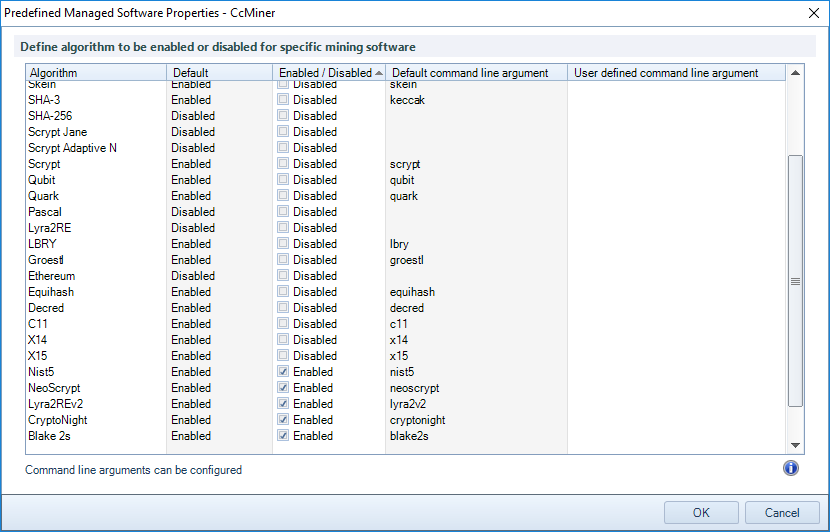Screen dimensions: 836x532
Task: Uncheck the CryptoNight checkbox
Action: (x=283, y=419)
